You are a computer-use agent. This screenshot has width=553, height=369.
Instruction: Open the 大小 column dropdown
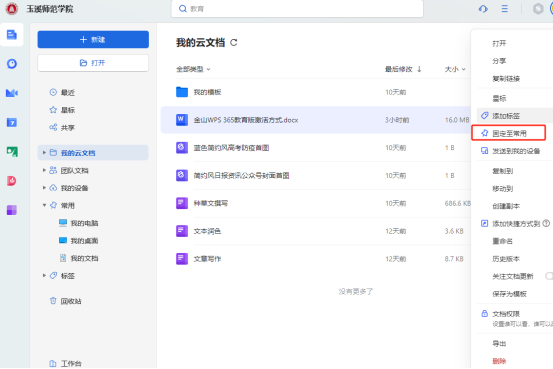click(455, 69)
